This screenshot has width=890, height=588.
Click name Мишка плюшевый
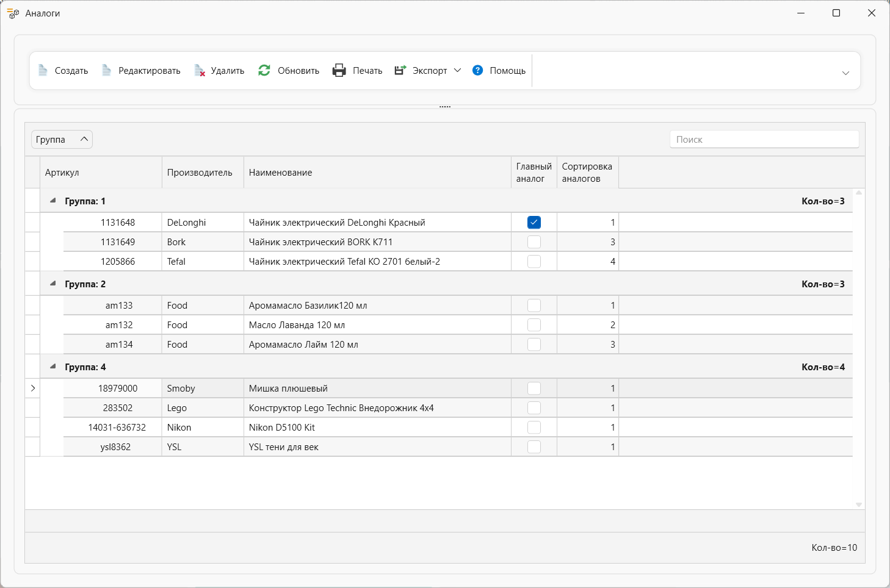pos(289,389)
